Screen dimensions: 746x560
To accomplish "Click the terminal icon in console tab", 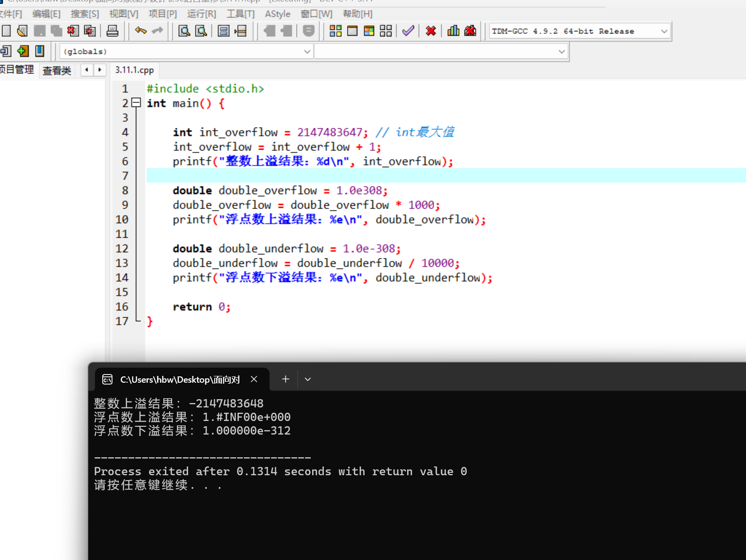I will [x=108, y=379].
